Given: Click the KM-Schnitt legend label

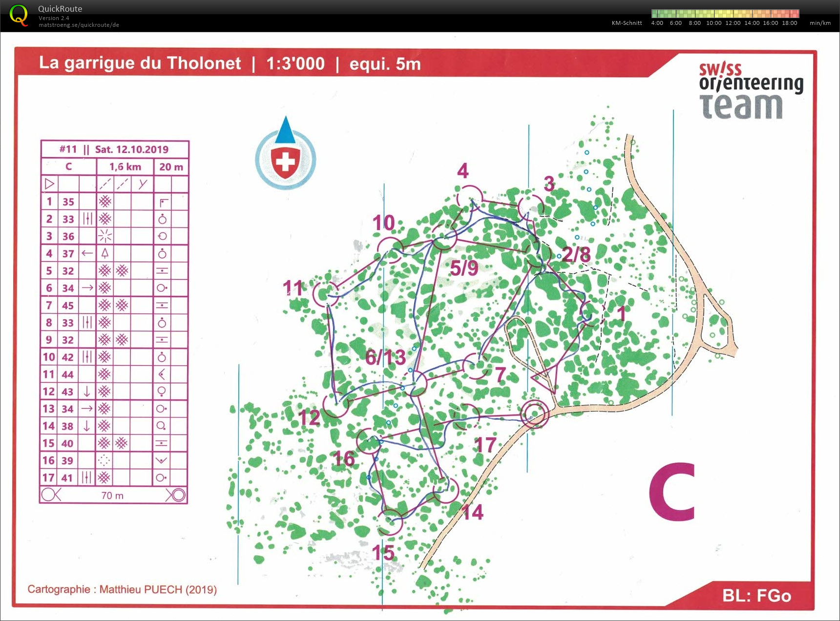Looking at the screenshot, I should tap(627, 23).
